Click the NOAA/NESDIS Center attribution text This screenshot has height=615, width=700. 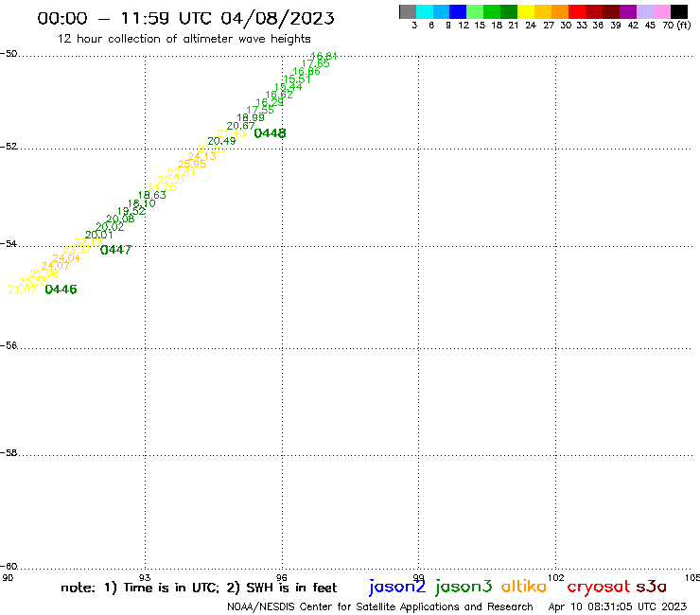tap(380, 607)
